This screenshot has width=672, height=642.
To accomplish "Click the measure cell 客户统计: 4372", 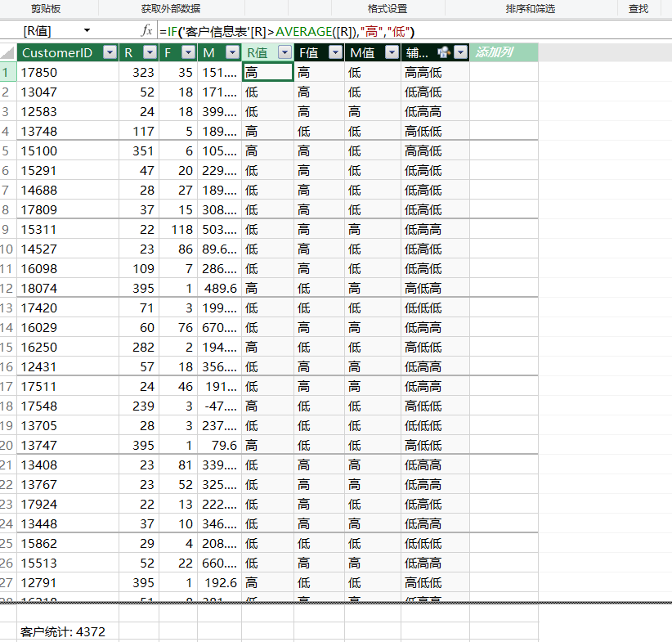I will (68, 631).
